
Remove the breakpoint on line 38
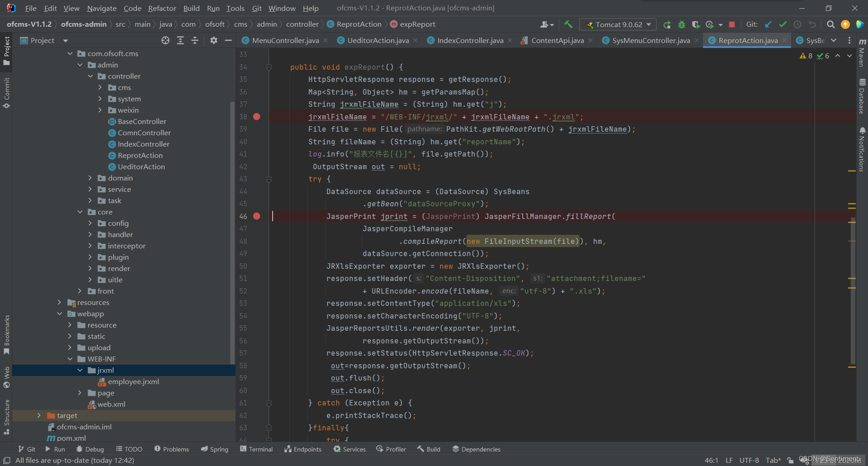(x=257, y=117)
